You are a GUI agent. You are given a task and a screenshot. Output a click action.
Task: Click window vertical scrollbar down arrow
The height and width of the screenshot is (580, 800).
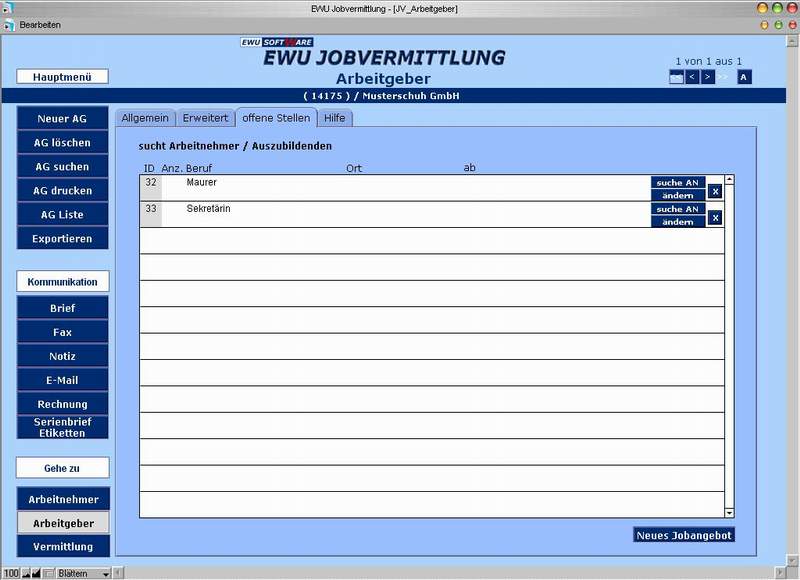[x=791, y=560]
